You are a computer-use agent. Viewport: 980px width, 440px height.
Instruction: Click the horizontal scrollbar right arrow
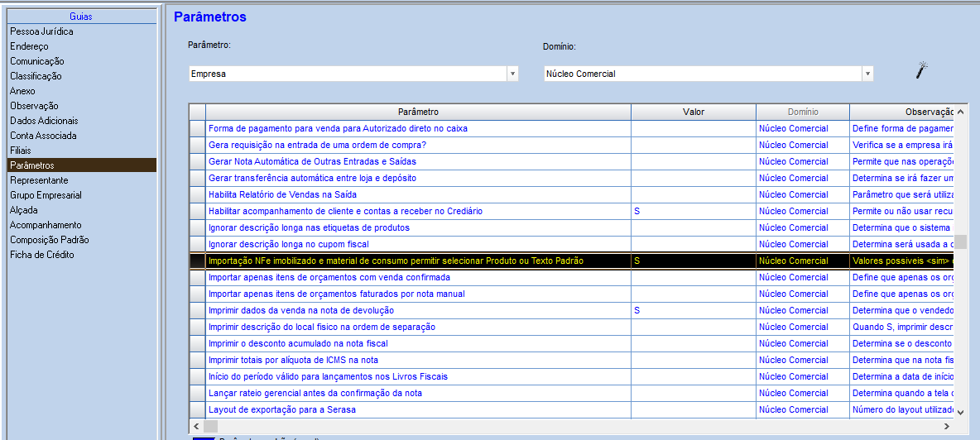pos(946,426)
